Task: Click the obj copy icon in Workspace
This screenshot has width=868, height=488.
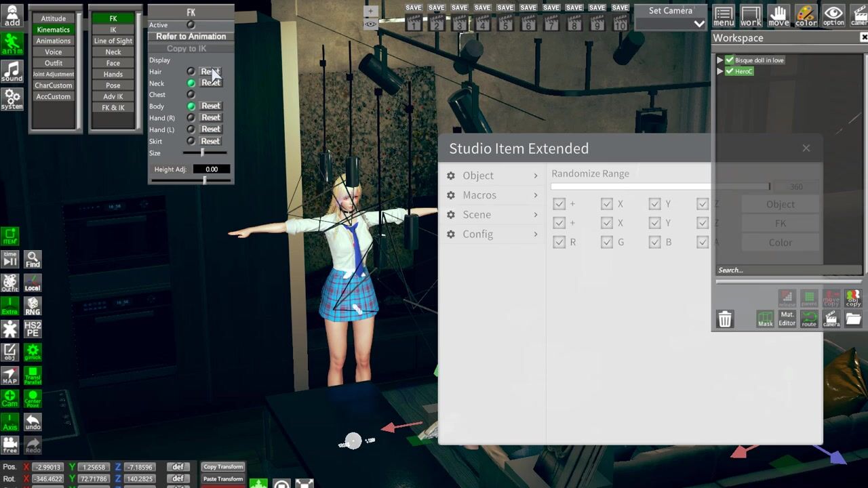Action: (852, 298)
